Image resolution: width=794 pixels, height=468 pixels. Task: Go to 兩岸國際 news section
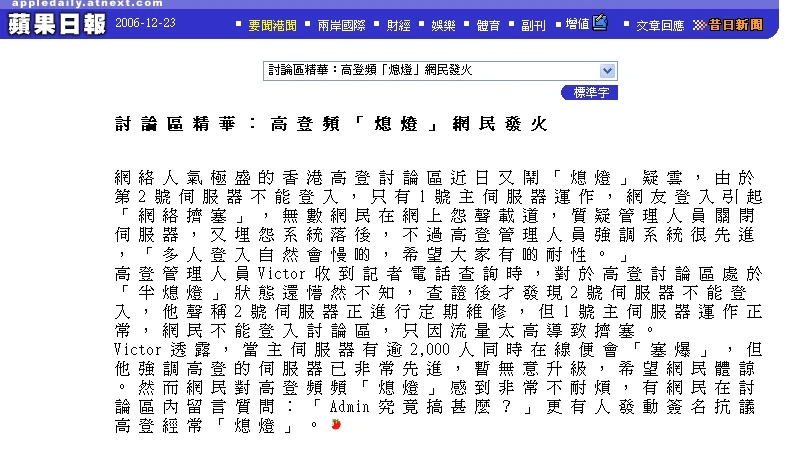click(341, 25)
